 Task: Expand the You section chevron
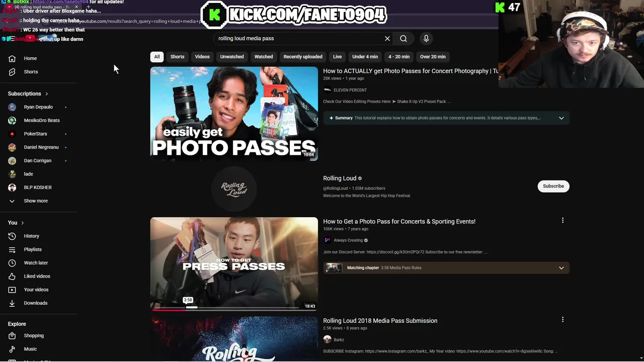pos(22,223)
